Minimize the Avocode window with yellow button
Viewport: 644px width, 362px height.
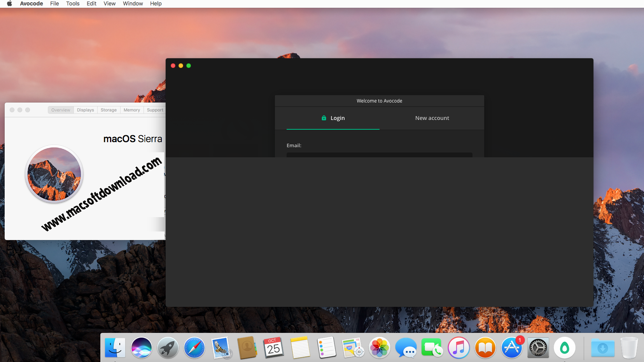[181, 66]
